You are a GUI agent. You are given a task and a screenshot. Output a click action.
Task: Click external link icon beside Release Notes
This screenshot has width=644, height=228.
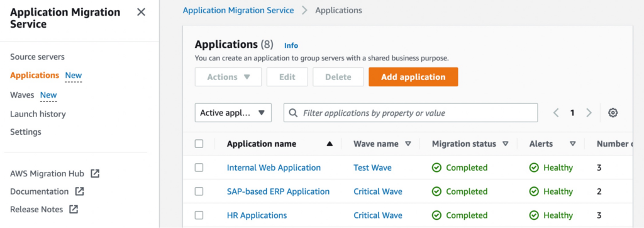[x=74, y=209]
